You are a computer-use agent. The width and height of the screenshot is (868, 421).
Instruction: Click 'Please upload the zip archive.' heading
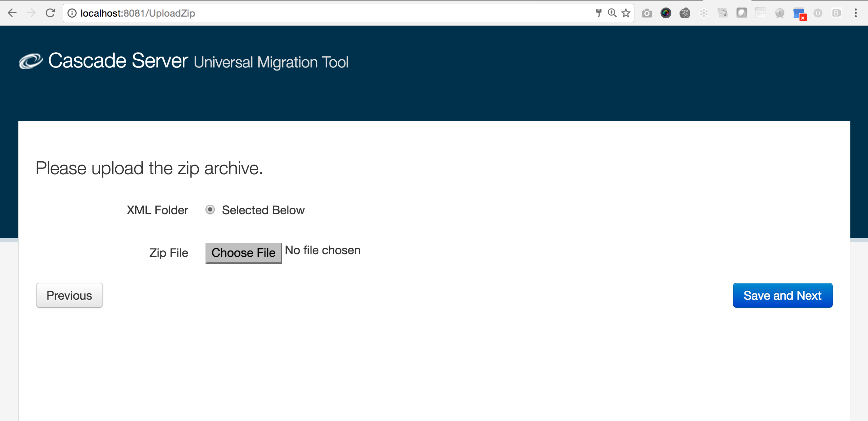pyautogui.click(x=149, y=168)
